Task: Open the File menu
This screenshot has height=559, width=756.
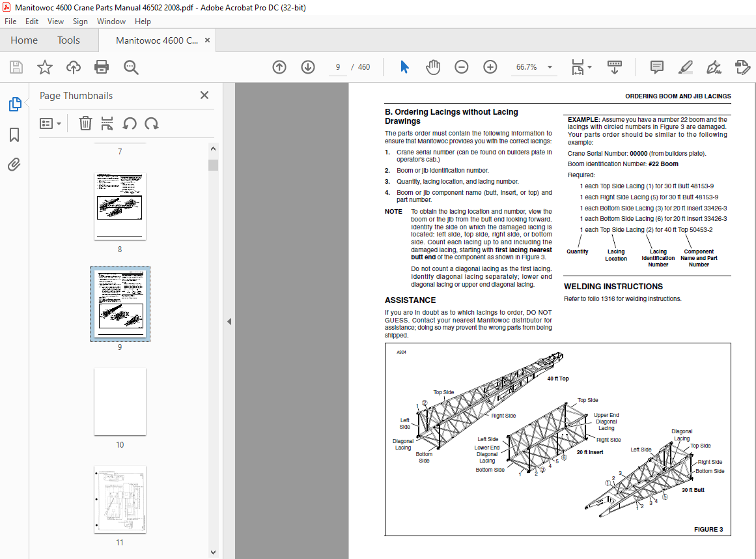Action: click(10, 21)
